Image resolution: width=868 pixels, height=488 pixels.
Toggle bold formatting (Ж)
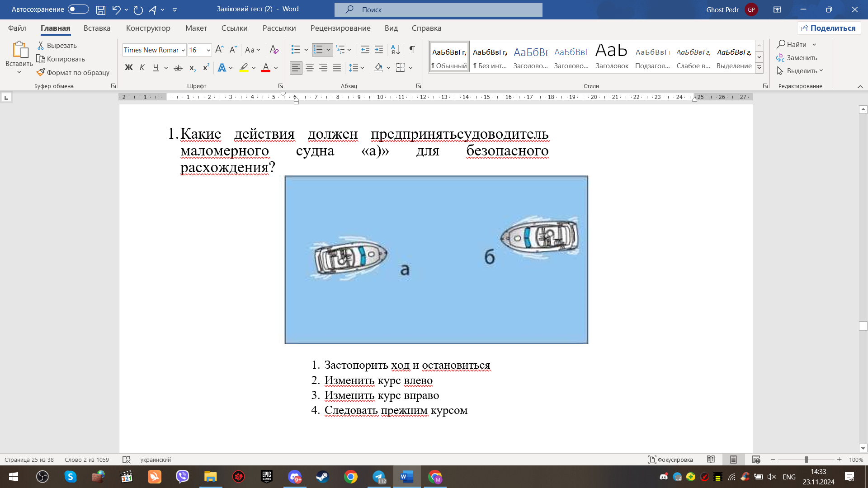tap(129, 68)
